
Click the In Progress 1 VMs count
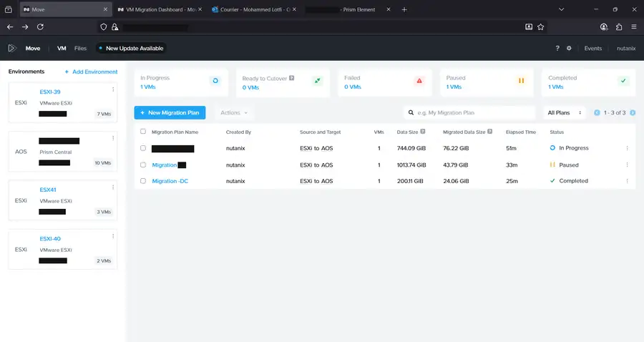(x=148, y=87)
